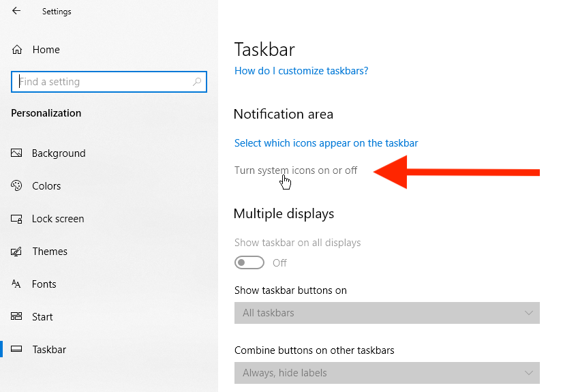Click the Home house icon

17,50
